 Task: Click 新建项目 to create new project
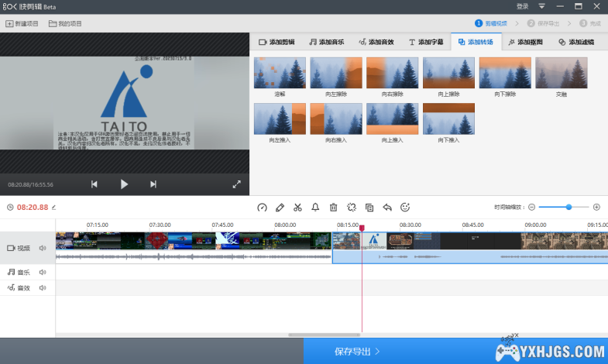tap(22, 24)
